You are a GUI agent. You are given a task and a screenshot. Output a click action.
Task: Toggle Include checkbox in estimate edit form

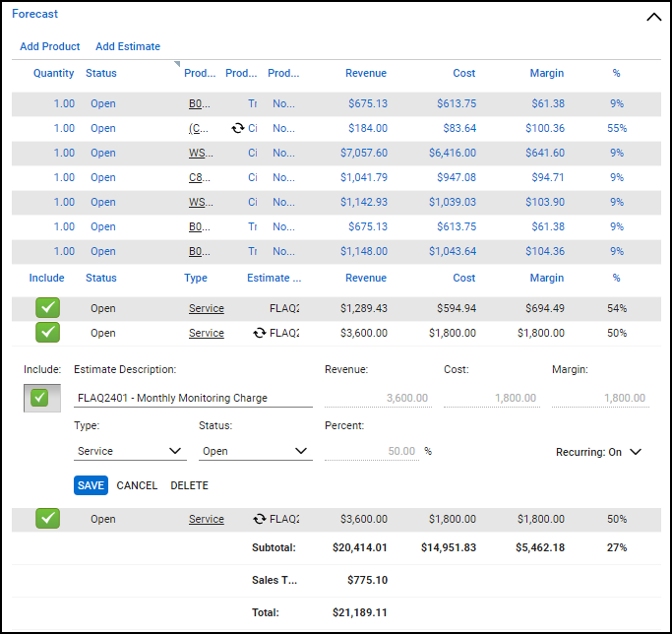click(x=39, y=398)
